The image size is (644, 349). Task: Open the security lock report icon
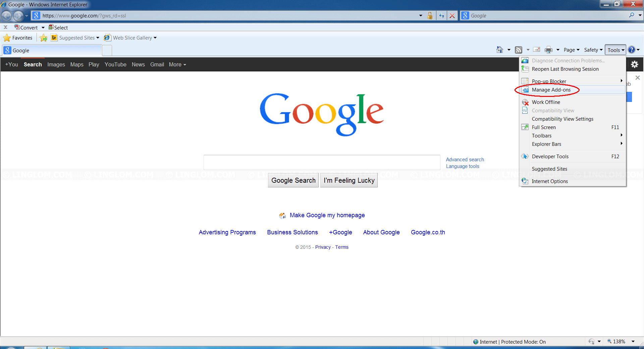tap(430, 16)
